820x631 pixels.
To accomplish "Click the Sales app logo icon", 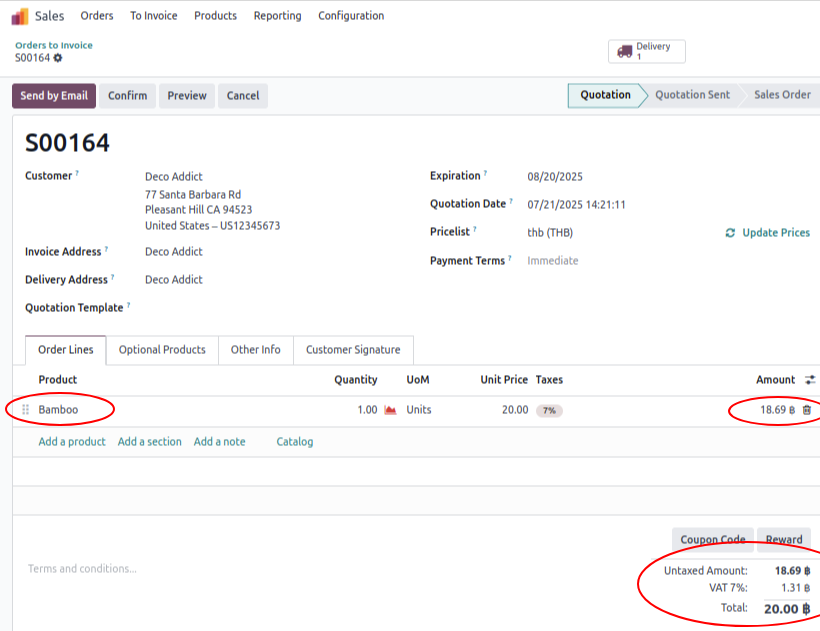I will (x=20, y=16).
